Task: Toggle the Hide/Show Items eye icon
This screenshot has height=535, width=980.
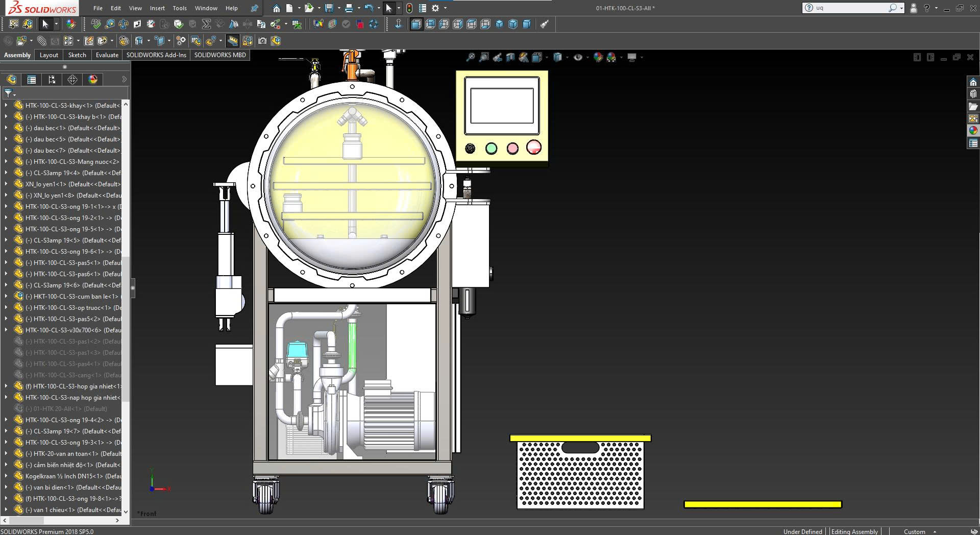Action: click(578, 58)
